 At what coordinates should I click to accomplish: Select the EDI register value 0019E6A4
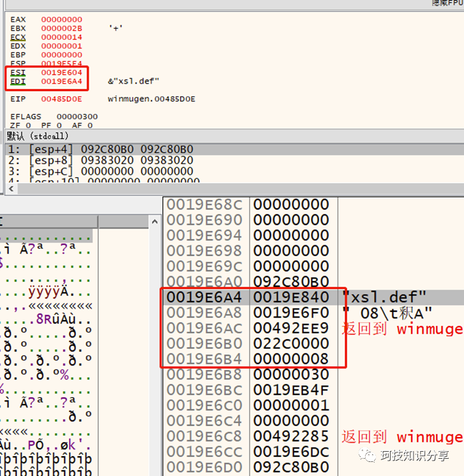[x=61, y=81]
